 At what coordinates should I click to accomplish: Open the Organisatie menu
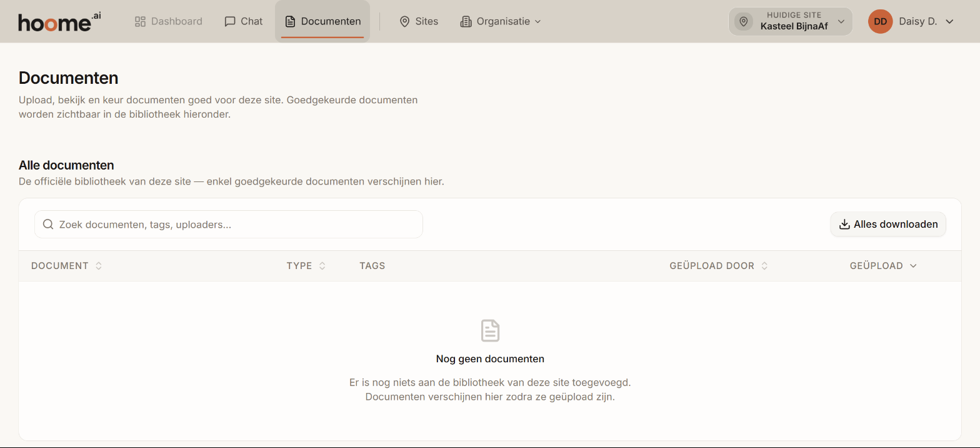point(501,21)
